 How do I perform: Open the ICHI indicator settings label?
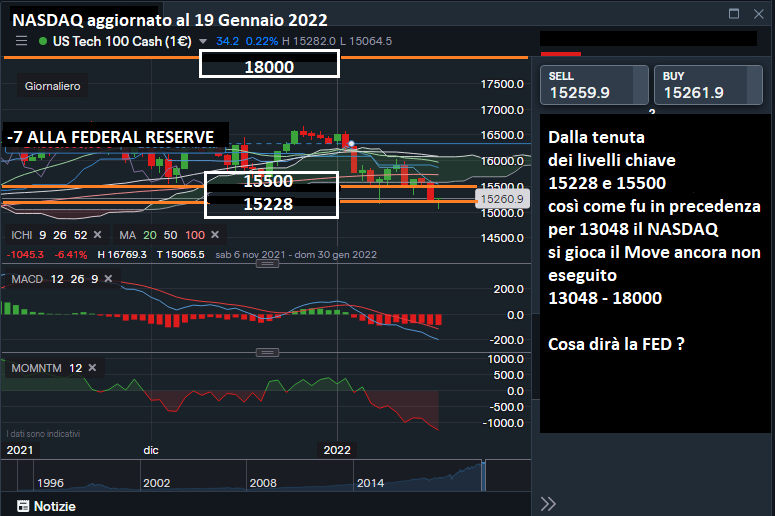click(x=22, y=235)
